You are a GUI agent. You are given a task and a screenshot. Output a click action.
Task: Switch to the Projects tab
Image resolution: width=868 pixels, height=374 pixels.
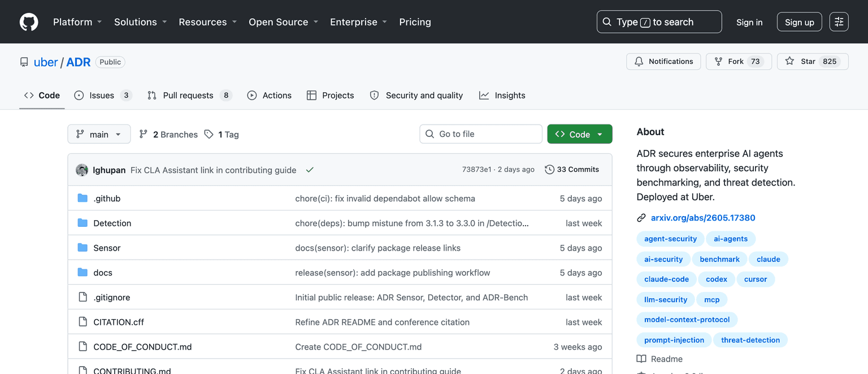pos(331,95)
